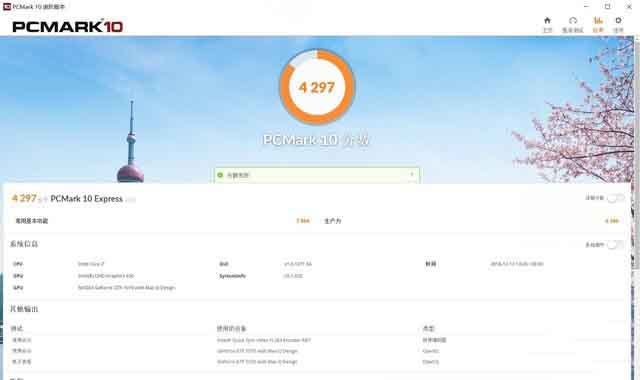
Task: Select the NVIDIA GeForce GTX 1070 Max-Q value
Action: coord(126,288)
